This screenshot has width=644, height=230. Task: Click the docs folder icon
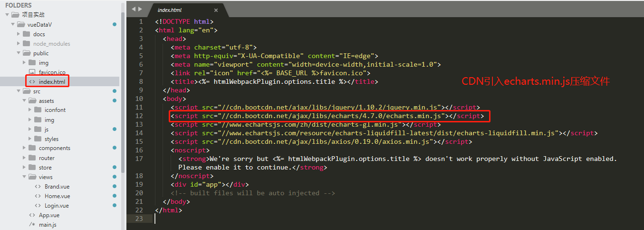point(27,34)
